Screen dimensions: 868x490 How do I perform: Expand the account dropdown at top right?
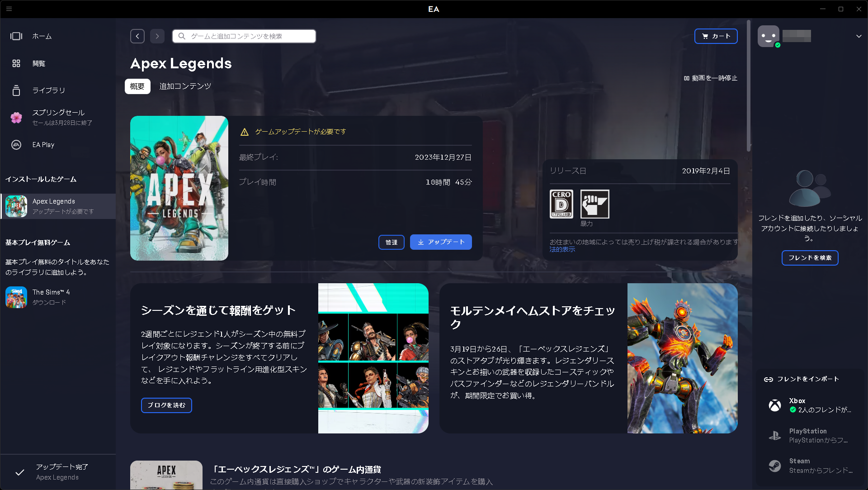pyautogui.click(x=858, y=36)
